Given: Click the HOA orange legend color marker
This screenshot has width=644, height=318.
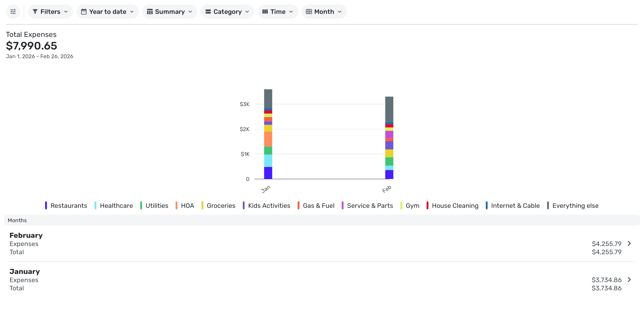Looking at the screenshot, I should (176, 206).
